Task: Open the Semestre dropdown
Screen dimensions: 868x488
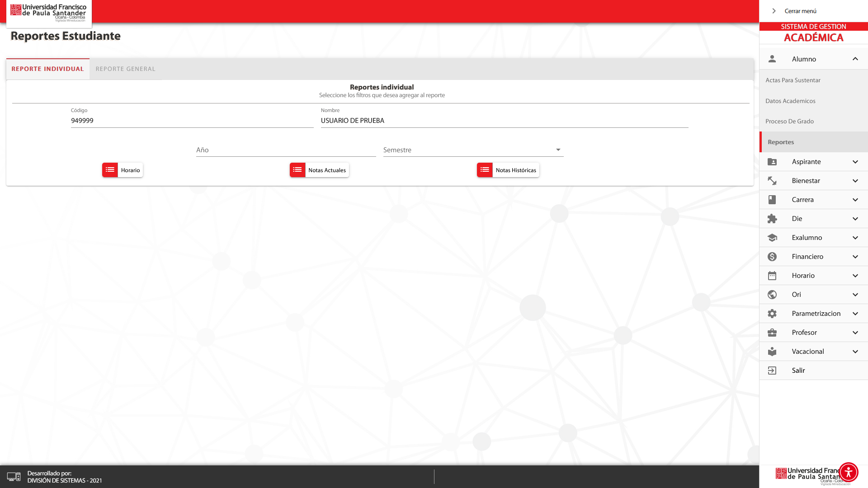Action: click(473, 150)
